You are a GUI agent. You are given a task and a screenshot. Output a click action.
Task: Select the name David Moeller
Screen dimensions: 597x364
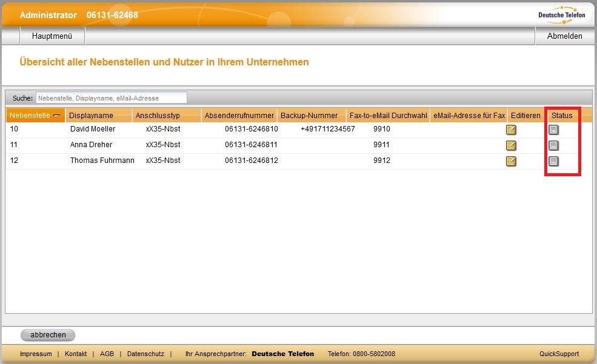(93, 129)
